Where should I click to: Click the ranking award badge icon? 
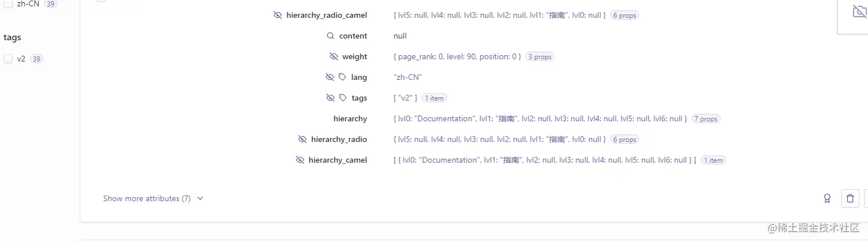(827, 198)
